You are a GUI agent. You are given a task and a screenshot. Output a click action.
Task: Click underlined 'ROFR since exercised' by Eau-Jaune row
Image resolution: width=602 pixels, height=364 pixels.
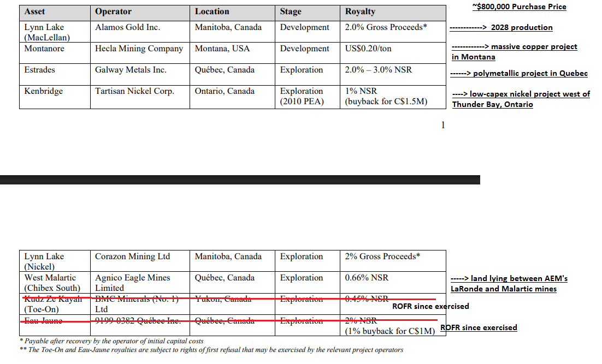[x=479, y=327]
